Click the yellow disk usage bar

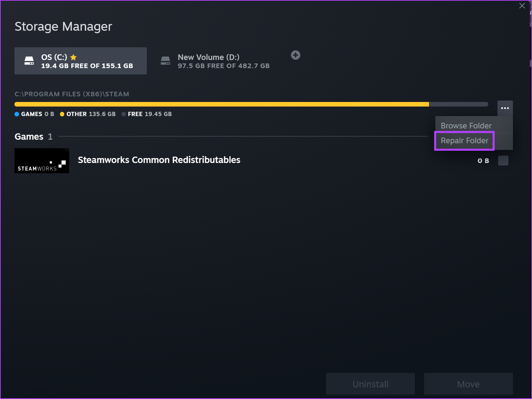click(x=222, y=104)
